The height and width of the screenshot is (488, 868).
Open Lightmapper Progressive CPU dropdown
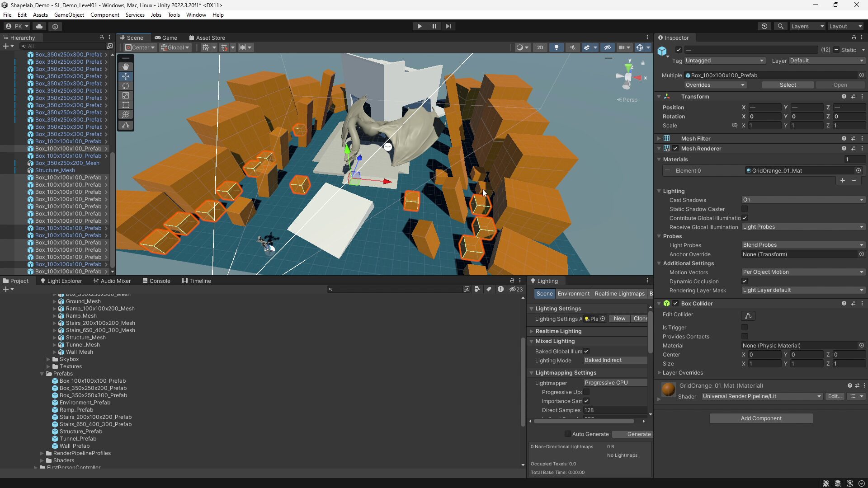click(615, 383)
